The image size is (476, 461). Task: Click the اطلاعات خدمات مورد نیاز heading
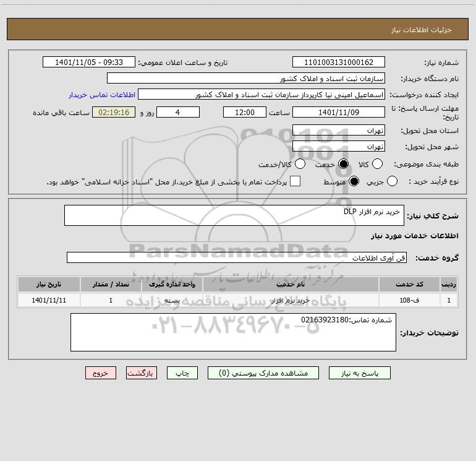(414, 236)
